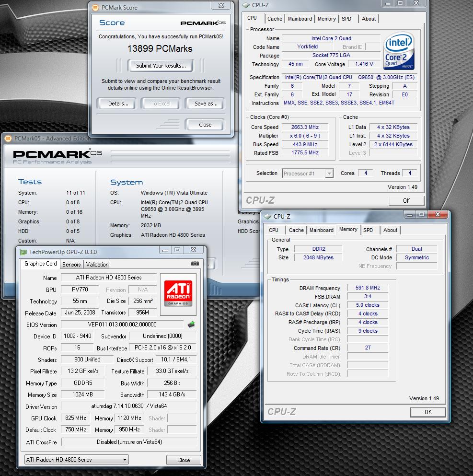This screenshot has height=476, width=473.
Task: Click the Bandwidth 143.4 GB/s value
Action: pos(172,395)
